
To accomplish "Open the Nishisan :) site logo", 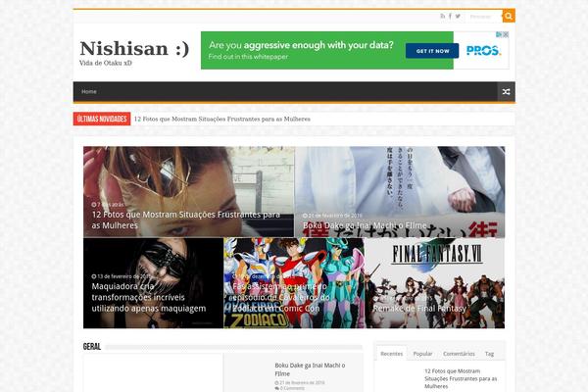I will click(134, 48).
